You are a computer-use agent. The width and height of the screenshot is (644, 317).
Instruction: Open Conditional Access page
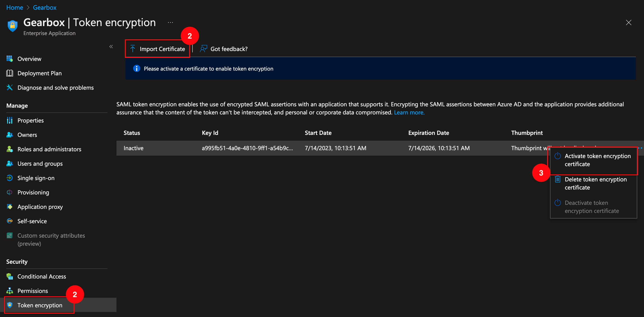tap(42, 276)
